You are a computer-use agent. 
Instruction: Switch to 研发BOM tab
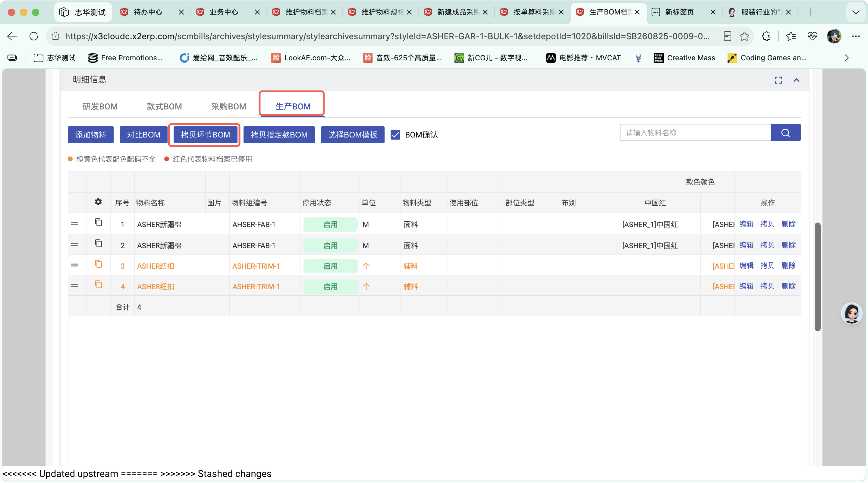coord(100,106)
